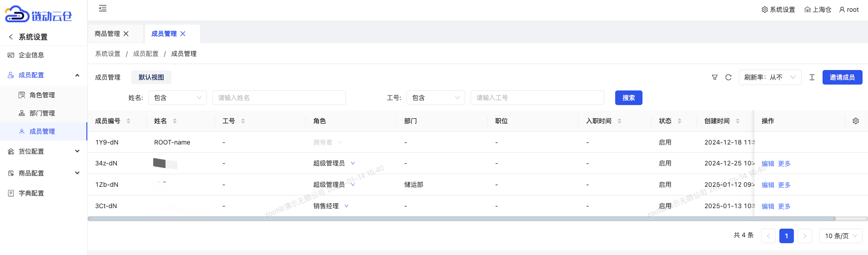Click the 请输入工号 input field
This screenshot has width=868, height=255.
[537, 98]
